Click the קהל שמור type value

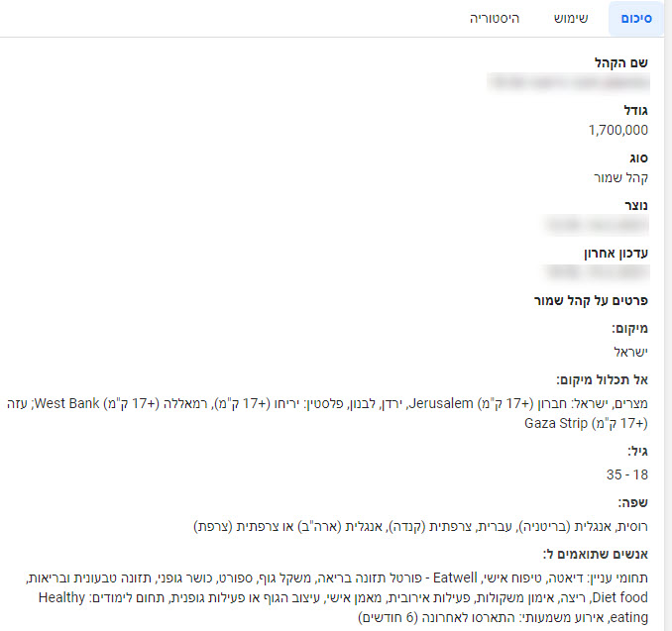(620, 177)
